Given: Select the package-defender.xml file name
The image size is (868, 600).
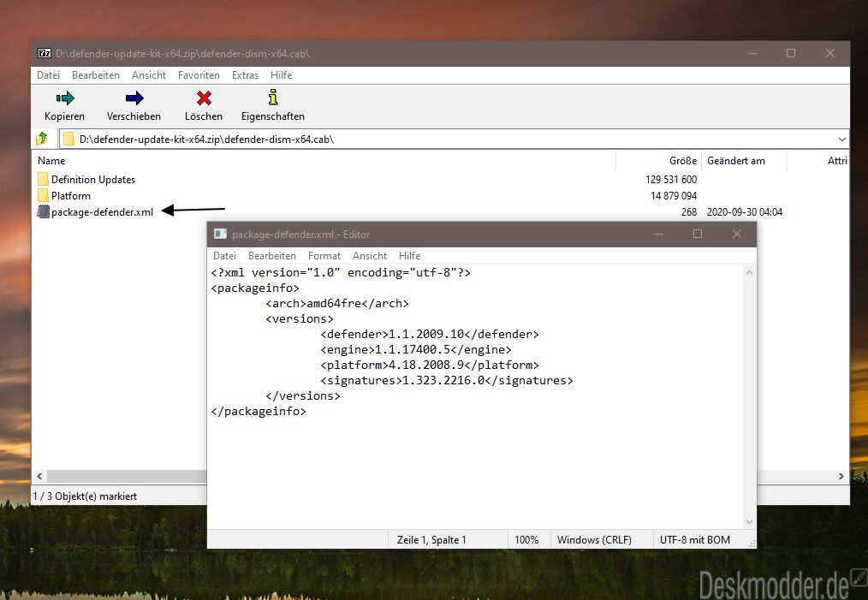Looking at the screenshot, I should click(103, 212).
